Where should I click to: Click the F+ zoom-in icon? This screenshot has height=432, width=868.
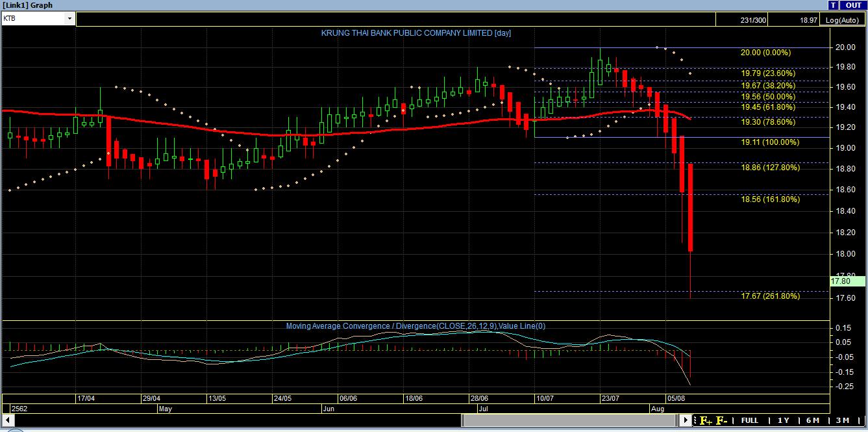click(706, 420)
